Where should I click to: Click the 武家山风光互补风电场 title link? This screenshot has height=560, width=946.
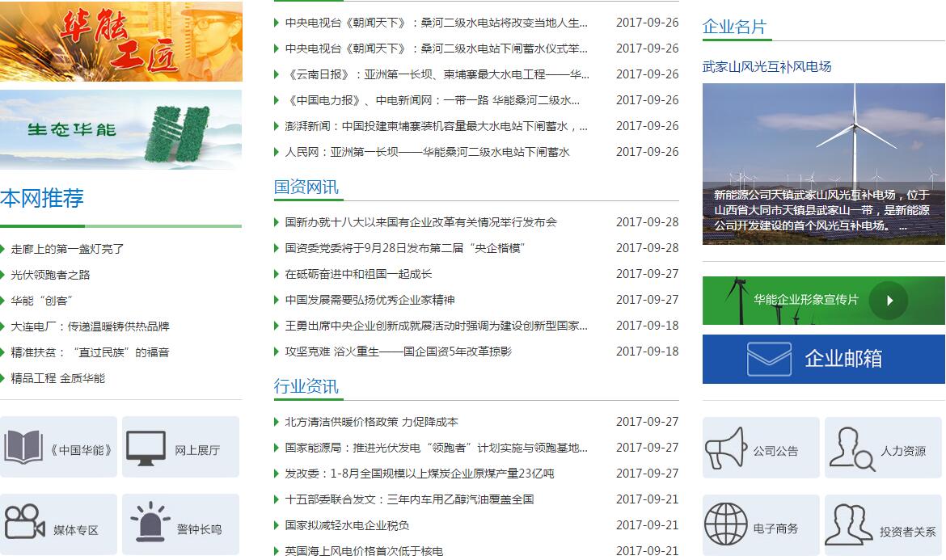click(x=767, y=66)
